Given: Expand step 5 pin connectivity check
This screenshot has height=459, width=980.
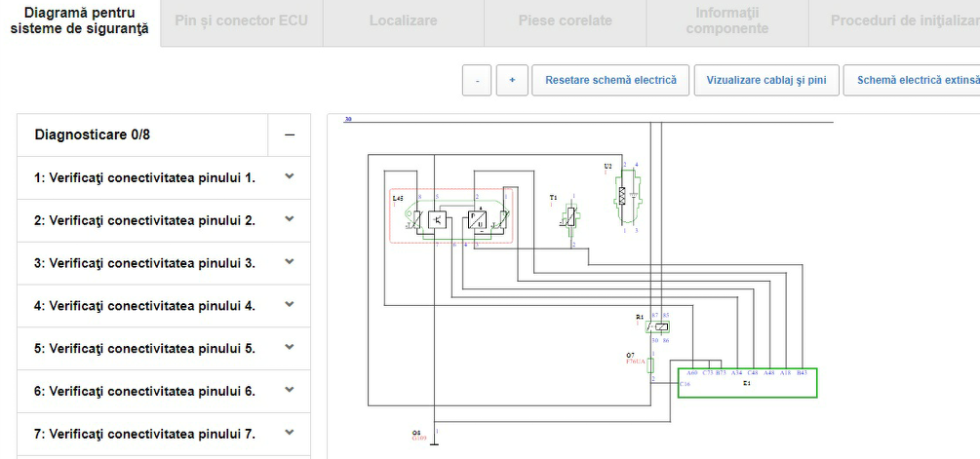Looking at the screenshot, I should click(x=290, y=348).
